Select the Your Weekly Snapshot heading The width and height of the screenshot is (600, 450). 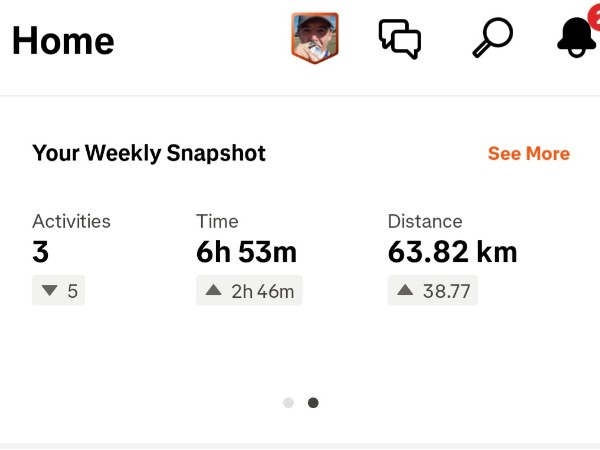149,153
